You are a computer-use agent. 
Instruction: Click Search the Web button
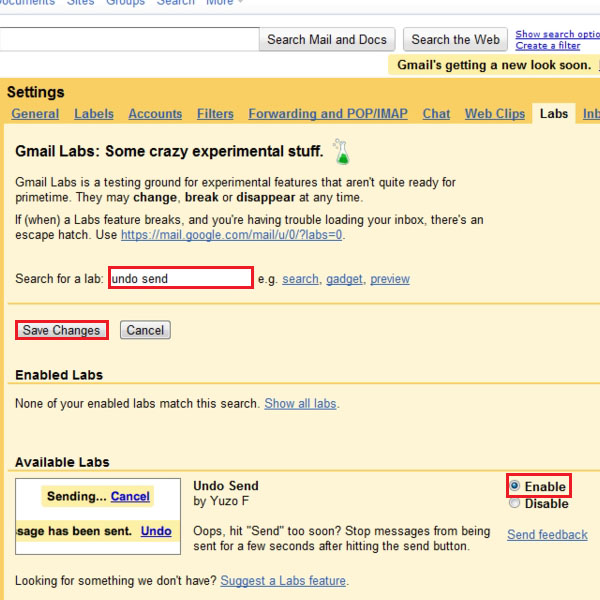pyautogui.click(x=455, y=39)
